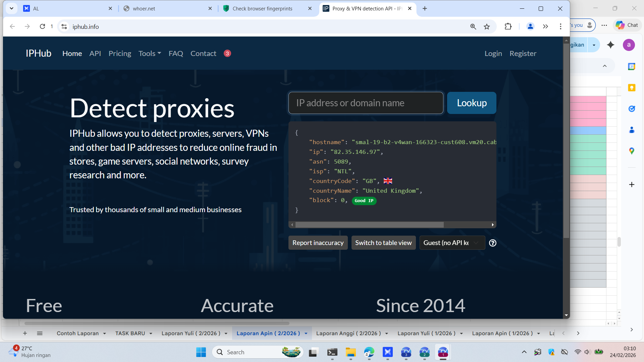Click Switch to table view button
Image resolution: width=644 pixels, height=362 pixels.
point(383,243)
